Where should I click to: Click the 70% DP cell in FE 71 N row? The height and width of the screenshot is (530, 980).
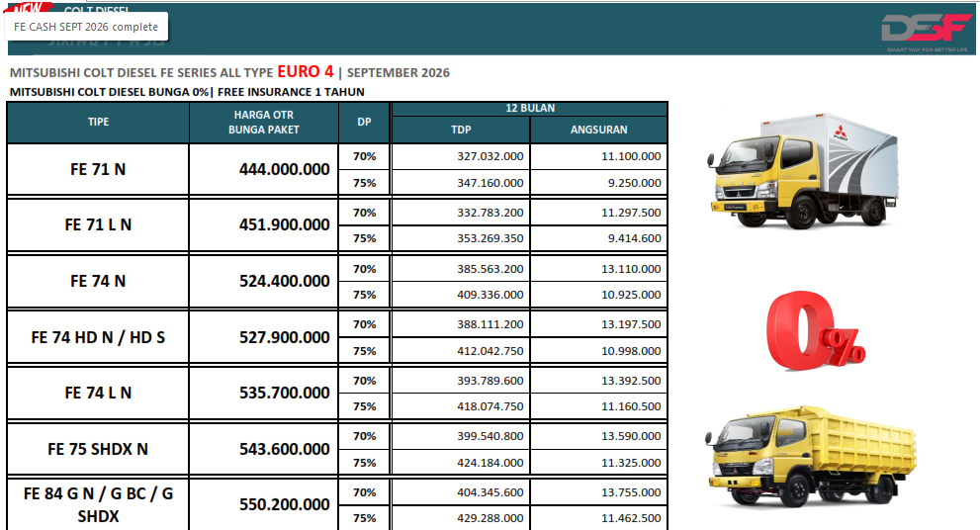pos(364,156)
